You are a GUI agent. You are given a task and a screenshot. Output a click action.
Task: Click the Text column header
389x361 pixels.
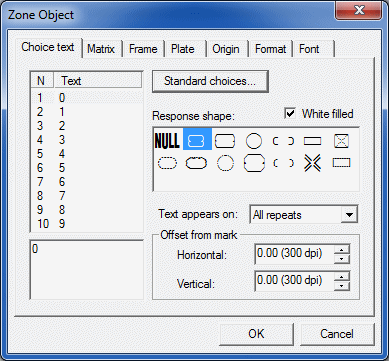click(98, 81)
